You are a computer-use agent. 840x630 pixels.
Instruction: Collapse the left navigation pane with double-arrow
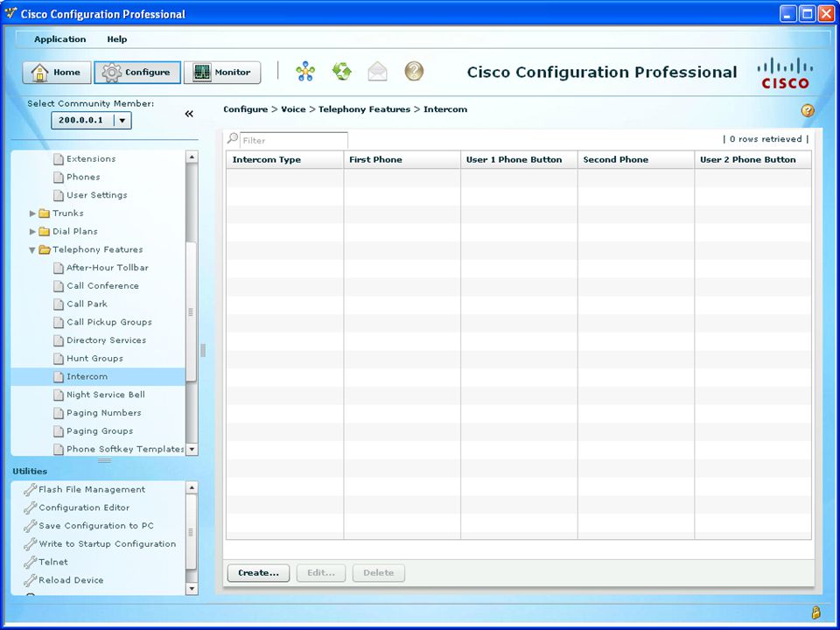coord(189,114)
